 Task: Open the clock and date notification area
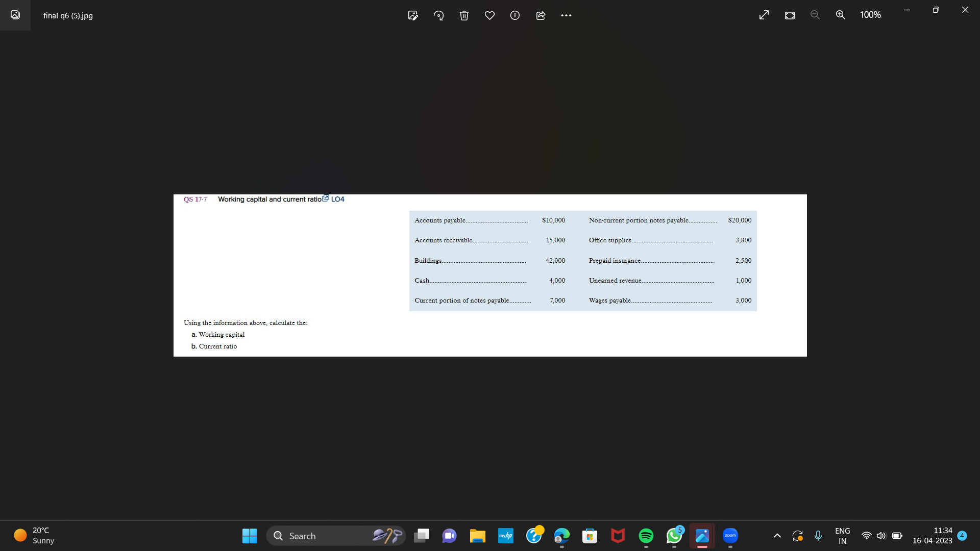[x=932, y=536]
